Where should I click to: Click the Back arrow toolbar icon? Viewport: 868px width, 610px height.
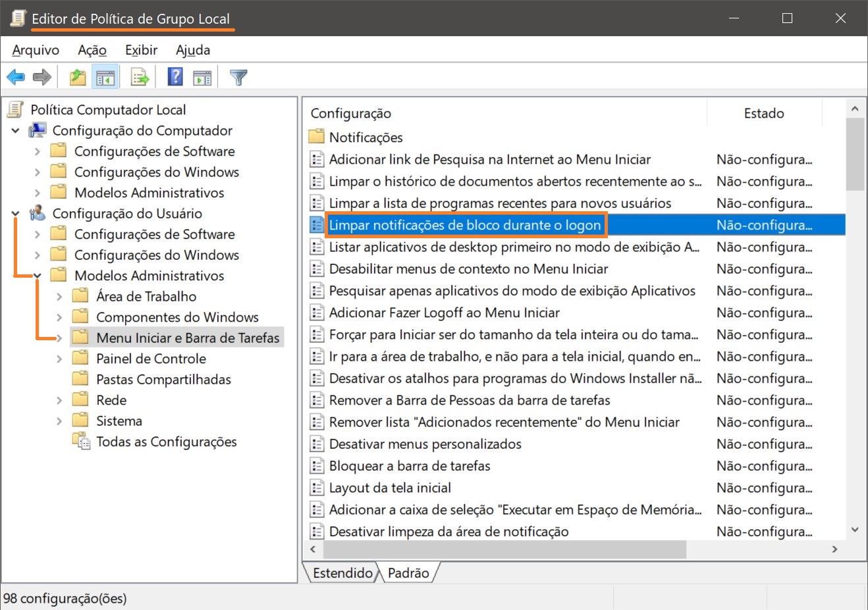(x=16, y=77)
